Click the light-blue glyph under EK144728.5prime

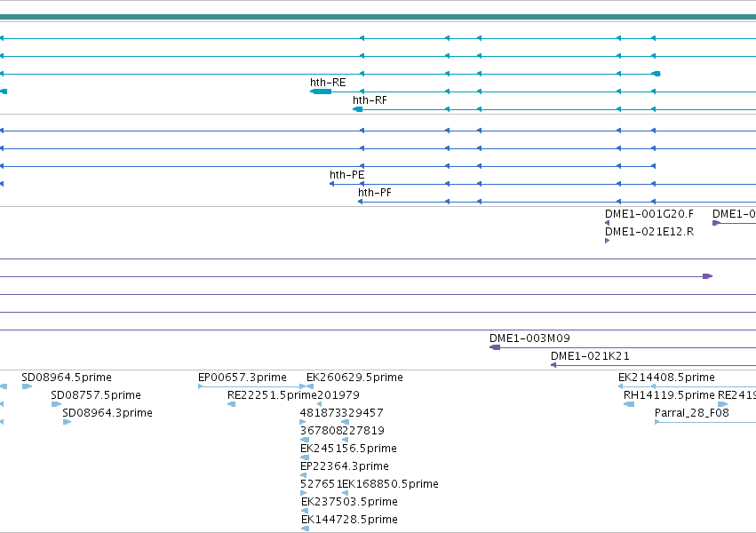coord(305,529)
